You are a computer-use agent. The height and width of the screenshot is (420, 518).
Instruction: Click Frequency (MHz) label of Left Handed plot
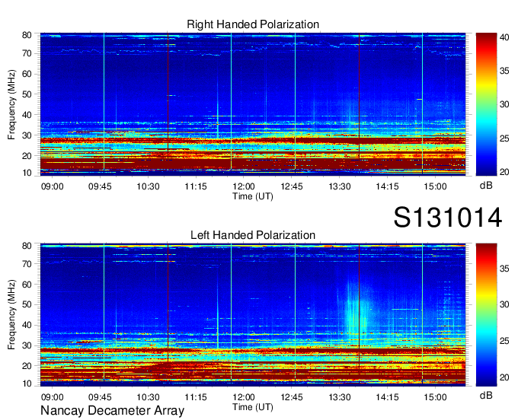tap(11, 315)
